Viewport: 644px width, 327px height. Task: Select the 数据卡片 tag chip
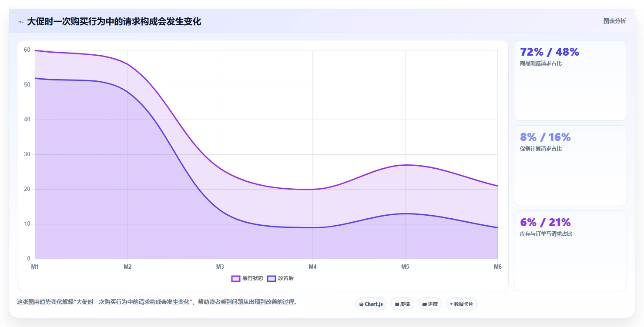coord(461,304)
